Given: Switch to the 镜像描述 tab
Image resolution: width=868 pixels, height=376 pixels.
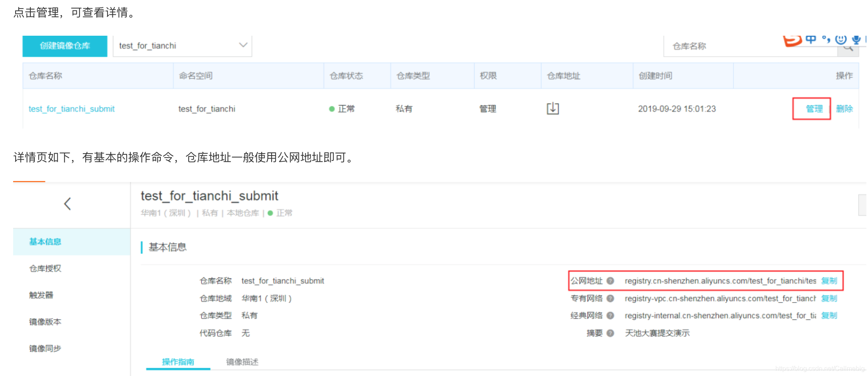Looking at the screenshot, I should pos(242,362).
